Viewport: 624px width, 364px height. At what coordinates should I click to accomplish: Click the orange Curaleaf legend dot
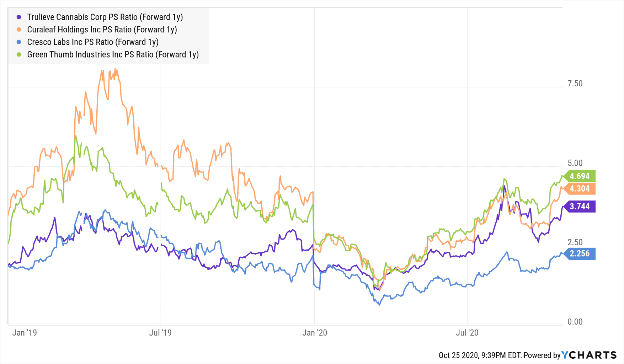19,30
